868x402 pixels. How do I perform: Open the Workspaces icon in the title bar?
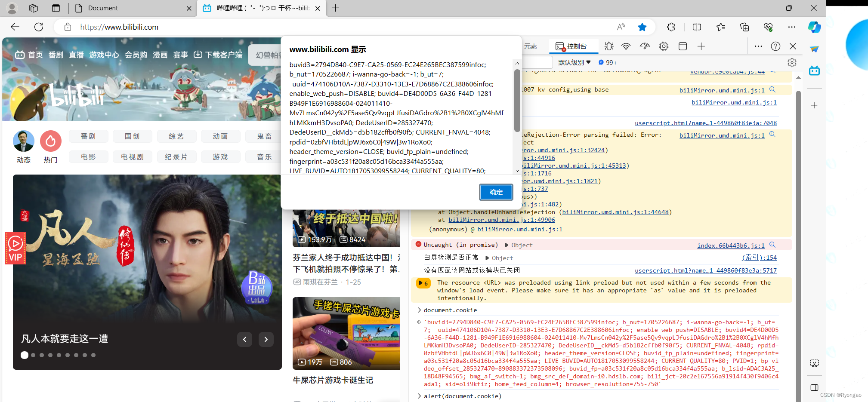(34, 8)
